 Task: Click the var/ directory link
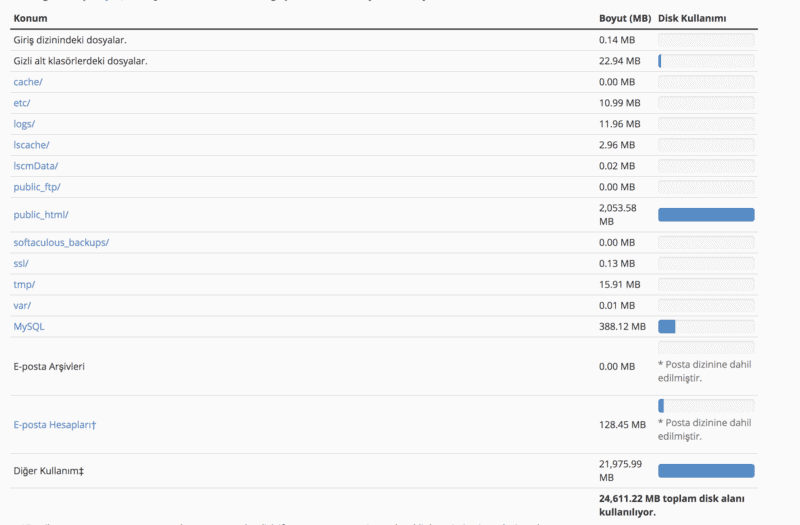22,306
